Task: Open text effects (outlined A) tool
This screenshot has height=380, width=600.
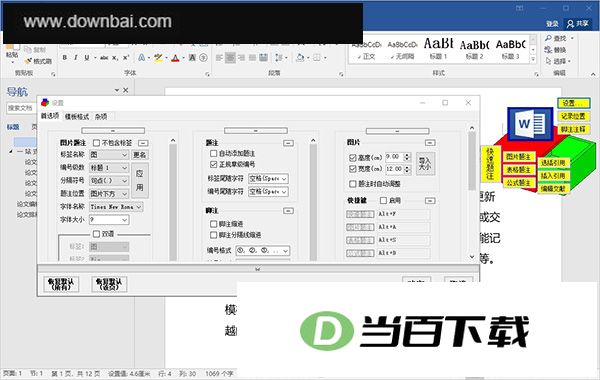Action: coord(142,58)
